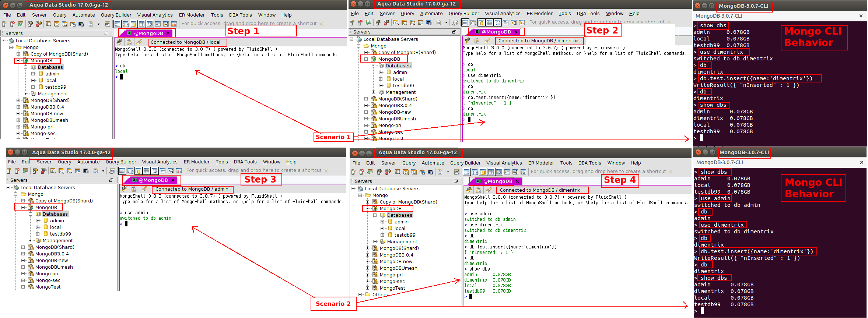Screen dimensions: 868x318
Task: Open Visual Analytics menu in bottom-right Aqua window
Action: [x=504, y=163]
